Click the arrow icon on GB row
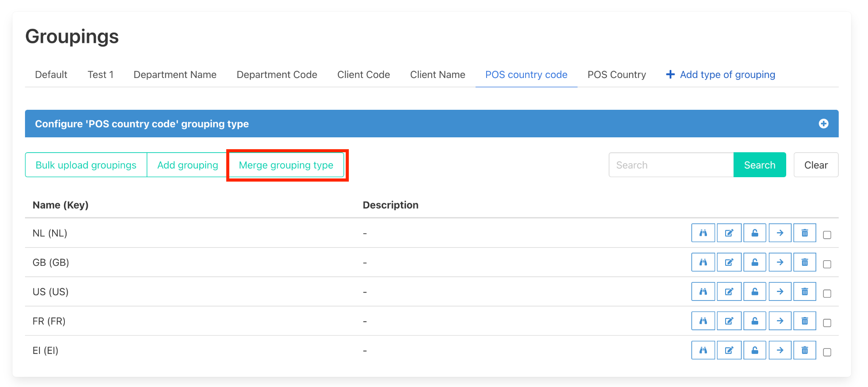 780,262
